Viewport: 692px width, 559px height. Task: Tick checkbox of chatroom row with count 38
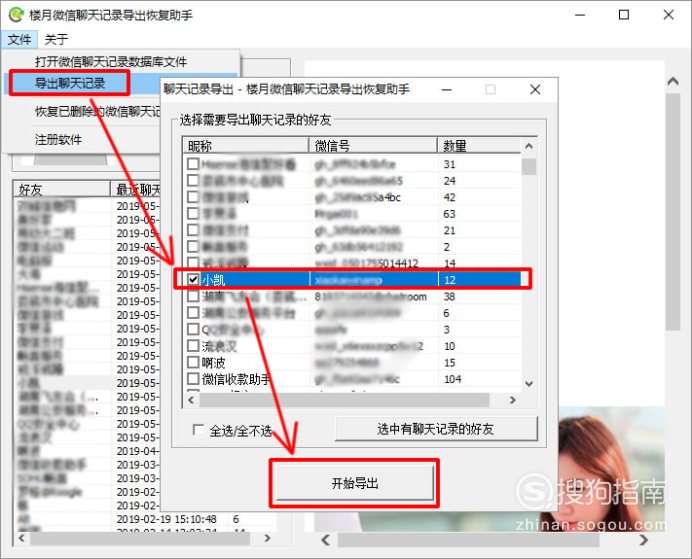point(193,296)
